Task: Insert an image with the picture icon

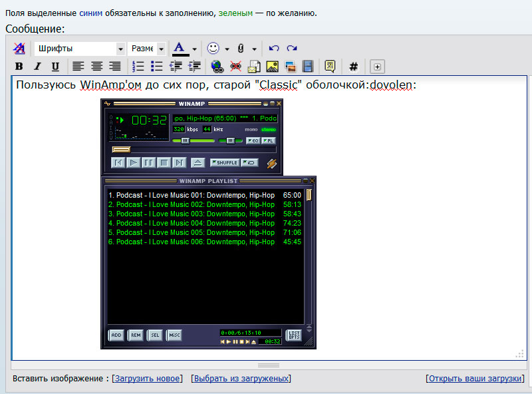Action: [x=273, y=67]
